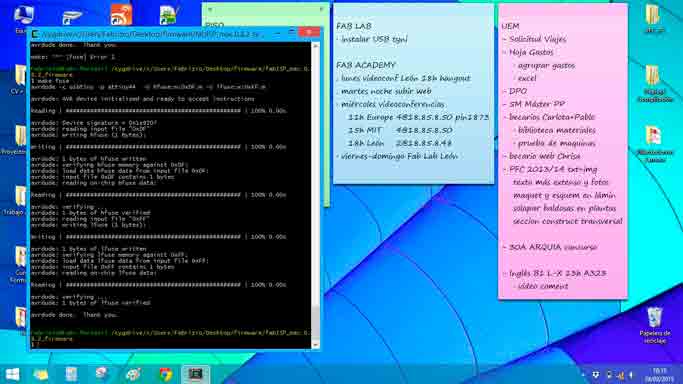Click the 'becarios Carlota+Pablo' line
Screen dimensions: 683x384
[551, 117]
